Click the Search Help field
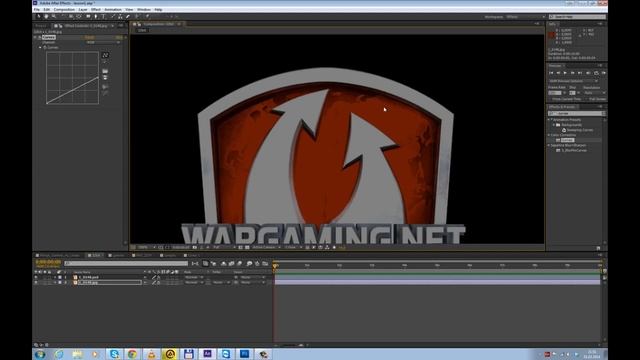This screenshot has height=360, width=640. click(x=577, y=17)
